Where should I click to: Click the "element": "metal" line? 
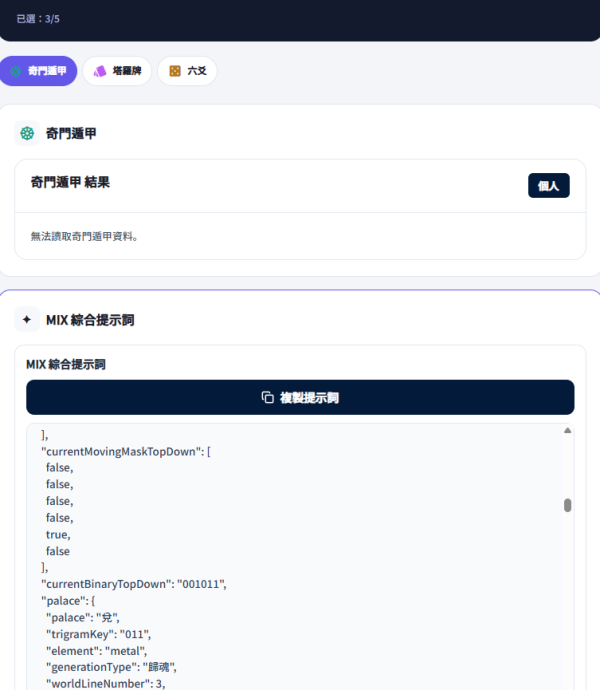[x=96, y=651]
